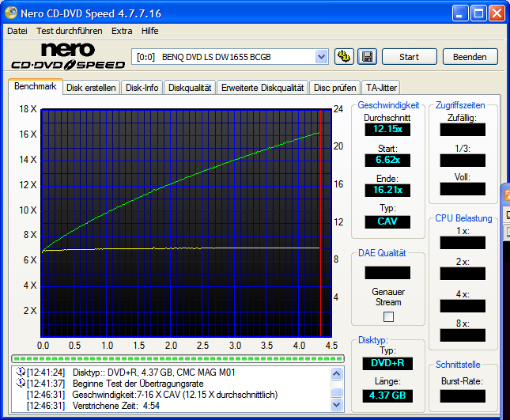Click the Verstrichene Zeit 4:54 log line
510x420 pixels.
point(115,406)
